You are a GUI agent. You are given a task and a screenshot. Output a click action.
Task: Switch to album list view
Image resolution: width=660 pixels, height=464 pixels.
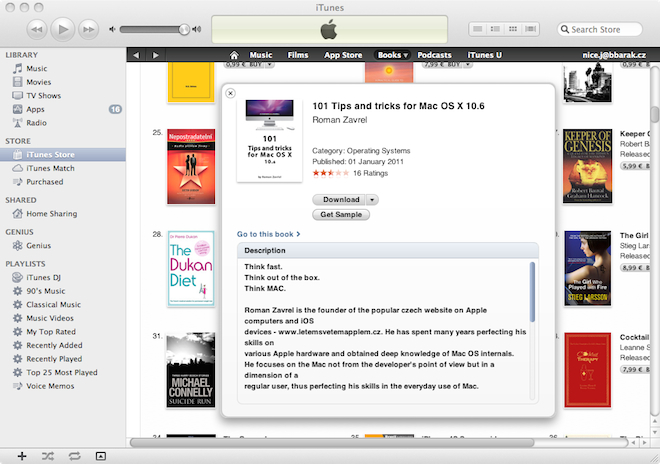495,29
